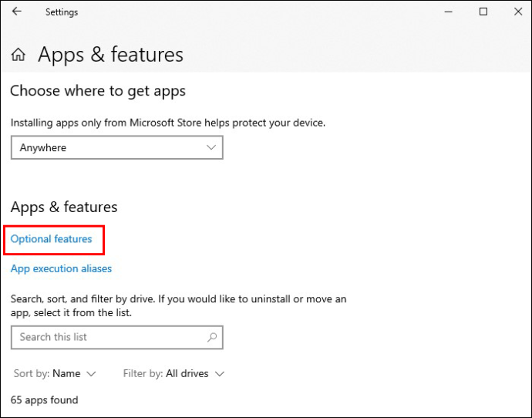Click the '65 apps found' count text
Viewport: 532px width, 418px height.
44,399
